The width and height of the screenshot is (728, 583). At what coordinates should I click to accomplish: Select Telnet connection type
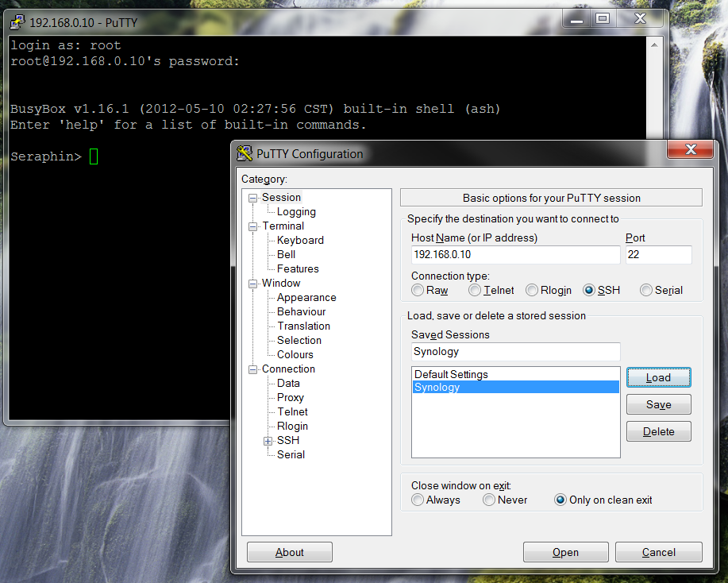tap(491, 291)
